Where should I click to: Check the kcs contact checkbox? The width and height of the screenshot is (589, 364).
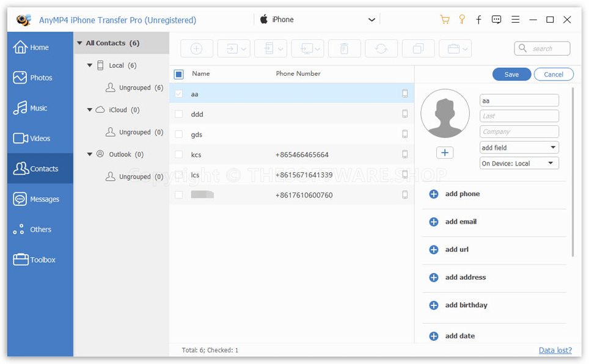179,155
